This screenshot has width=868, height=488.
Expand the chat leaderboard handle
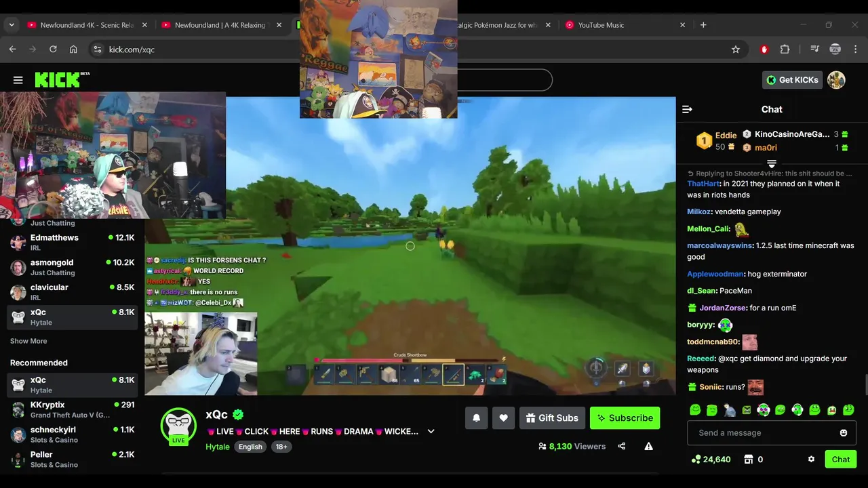pos(772,163)
